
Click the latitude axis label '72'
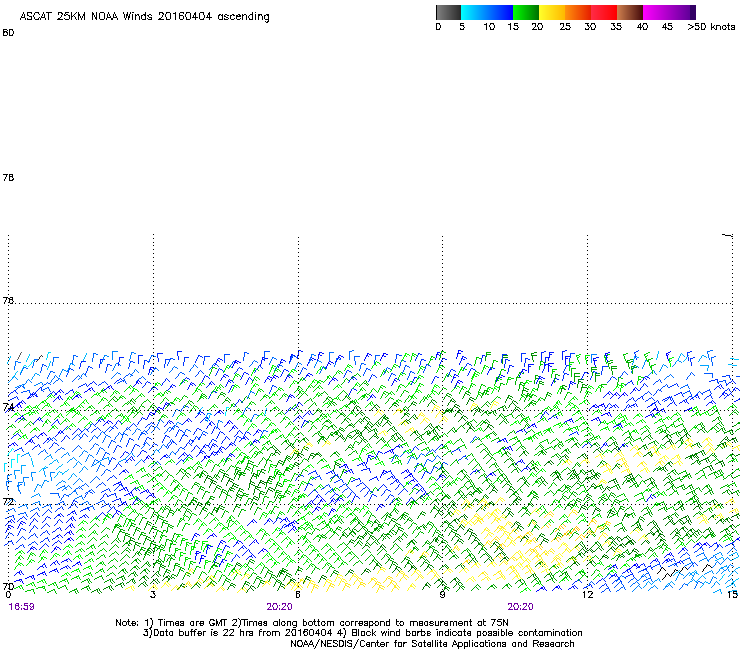click(x=8, y=501)
